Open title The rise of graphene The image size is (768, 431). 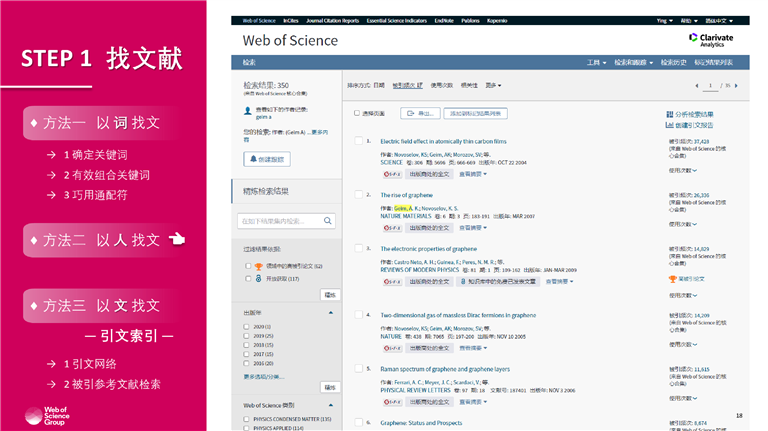pyautogui.click(x=407, y=195)
